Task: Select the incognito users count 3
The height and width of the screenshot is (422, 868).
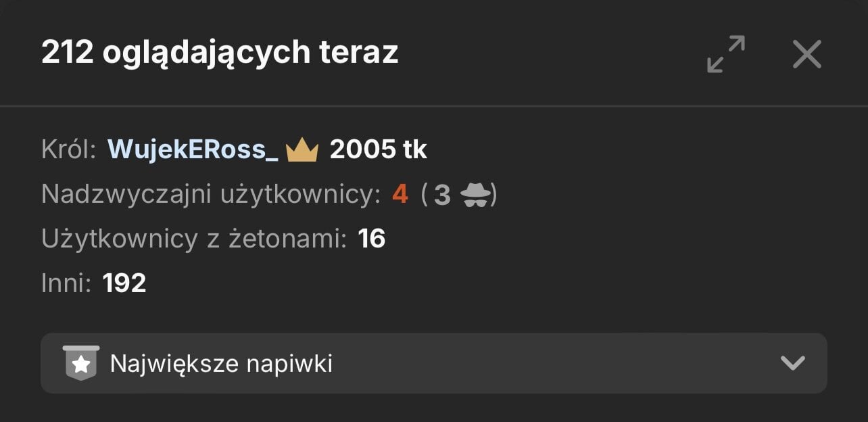Action: 442,195
